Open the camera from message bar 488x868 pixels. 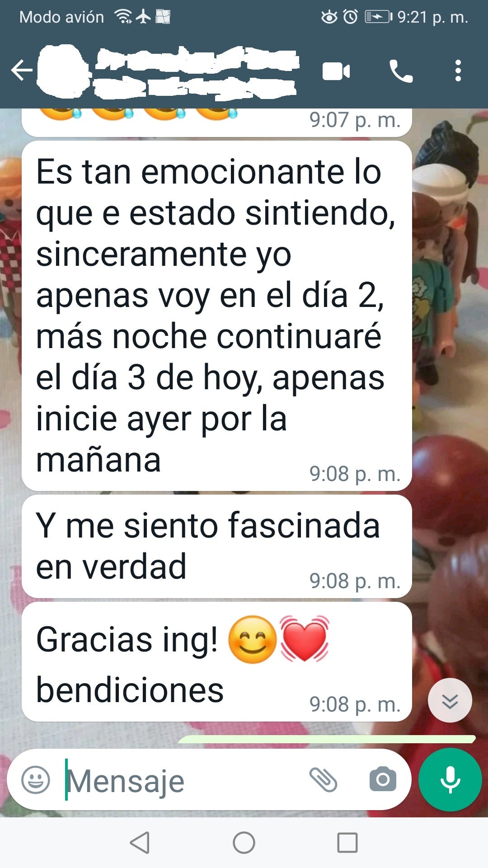click(383, 779)
